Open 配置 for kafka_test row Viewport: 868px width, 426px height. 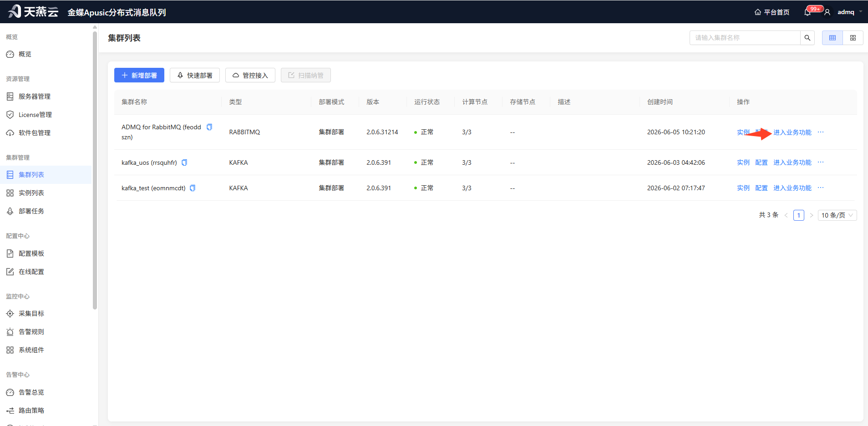coord(761,188)
